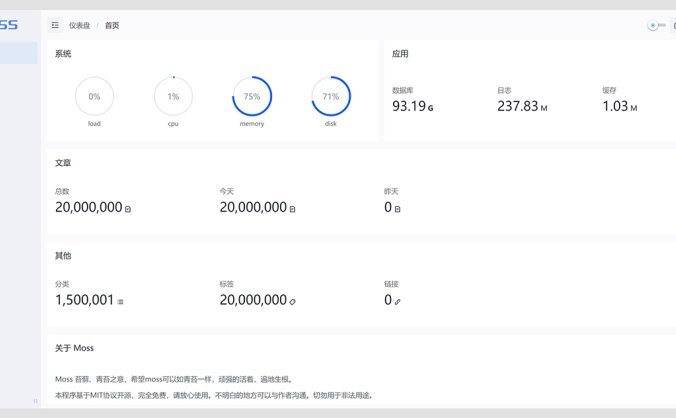
Task: Click the 关于 Moss heading
Action: [x=74, y=348]
